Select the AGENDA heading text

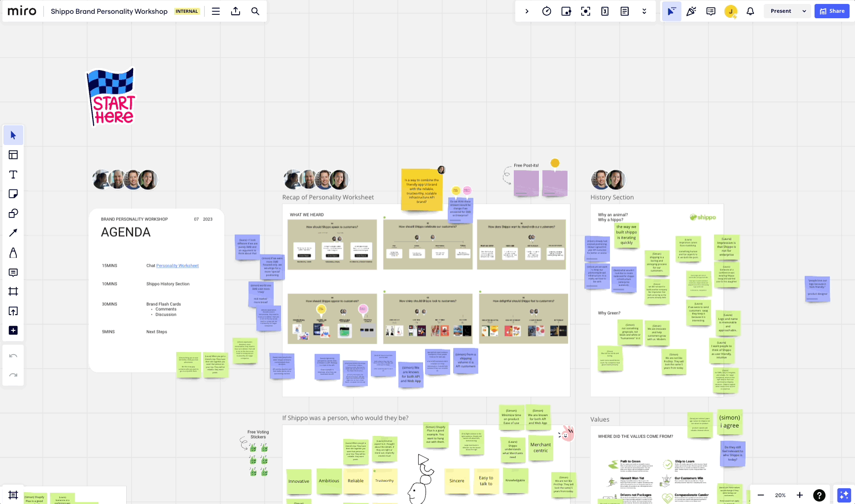(x=126, y=232)
